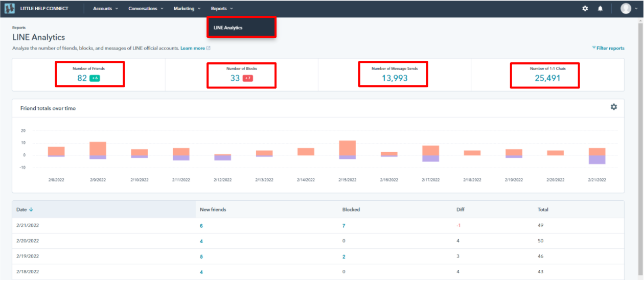Click the 2/21/2022 bar in chart

point(597,156)
